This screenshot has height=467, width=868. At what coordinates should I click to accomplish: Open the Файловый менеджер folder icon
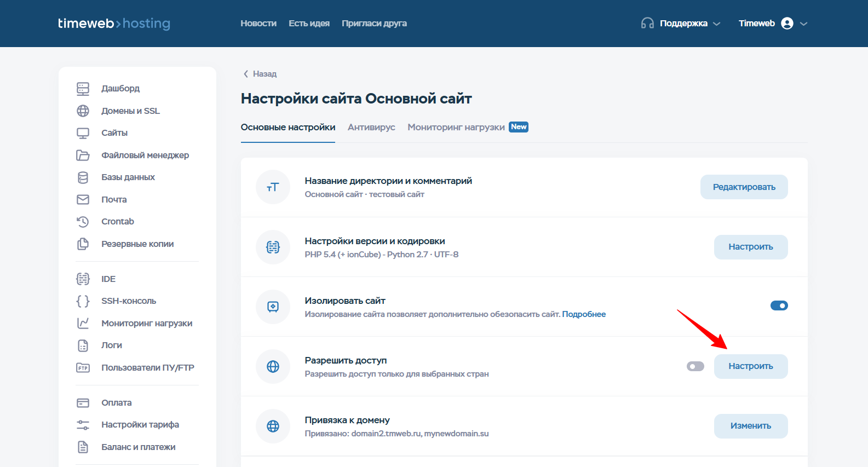coord(83,155)
